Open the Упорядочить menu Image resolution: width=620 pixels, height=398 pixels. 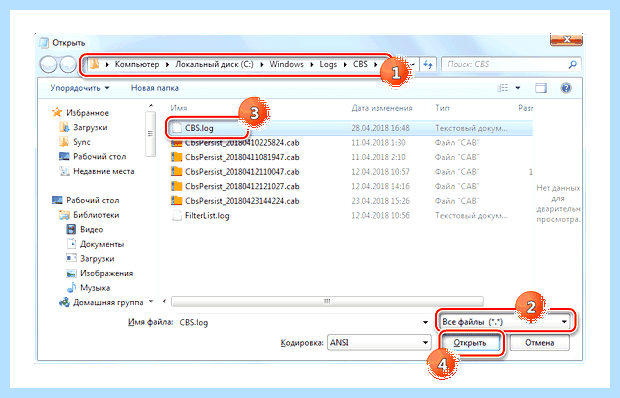click(x=79, y=88)
